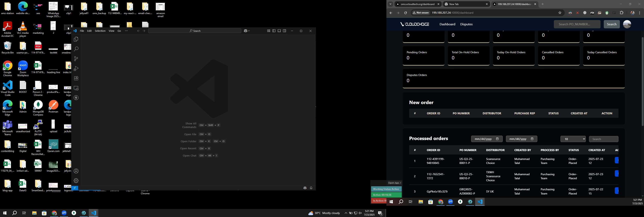Select Microsoft Teams desktop icon
644x217 pixels.
(x=7, y=128)
